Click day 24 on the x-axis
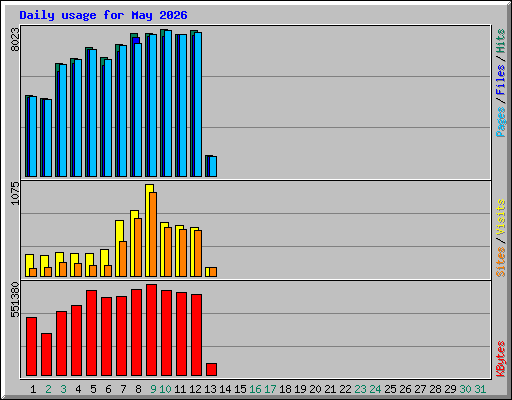Image resolution: width=512 pixels, height=400 pixels. (375, 389)
